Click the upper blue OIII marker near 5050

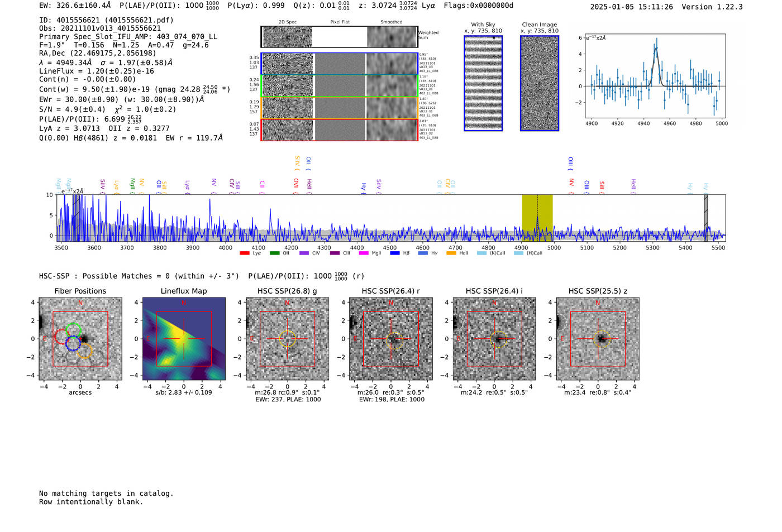pyautogui.click(x=571, y=164)
